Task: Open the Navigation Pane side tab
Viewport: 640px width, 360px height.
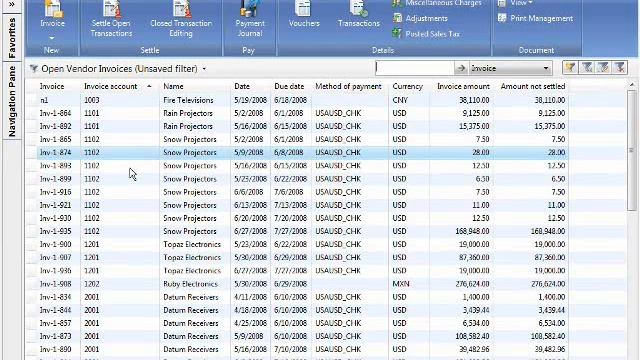Action: pyautogui.click(x=12, y=101)
